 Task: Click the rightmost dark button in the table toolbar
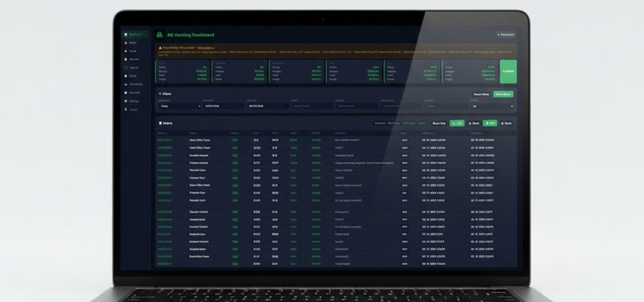[506, 123]
